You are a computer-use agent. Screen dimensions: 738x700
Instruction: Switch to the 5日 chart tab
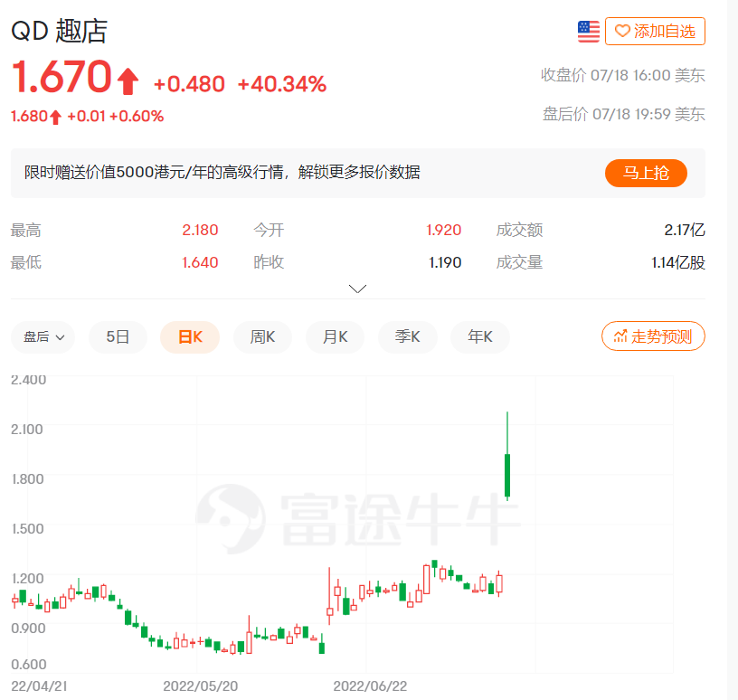(118, 337)
